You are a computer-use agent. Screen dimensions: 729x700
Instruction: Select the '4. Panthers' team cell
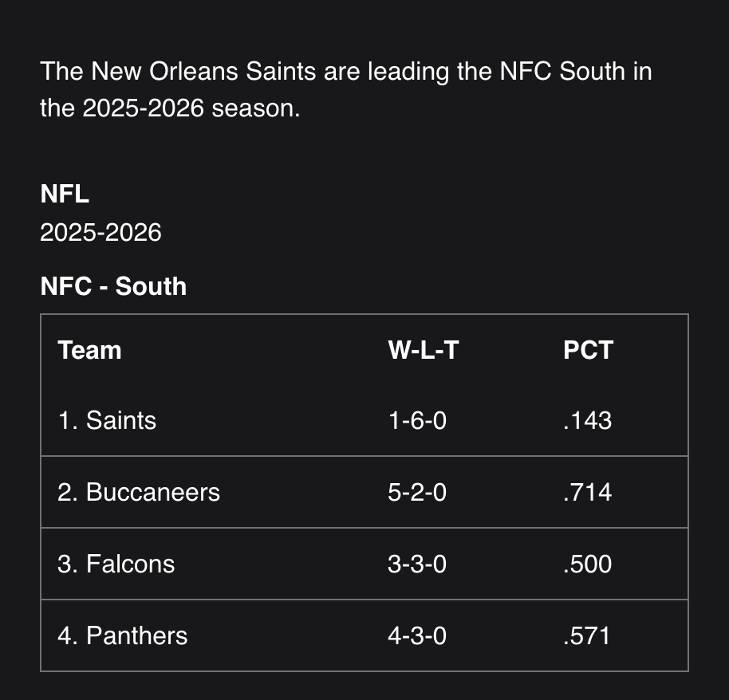coord(122,635)
